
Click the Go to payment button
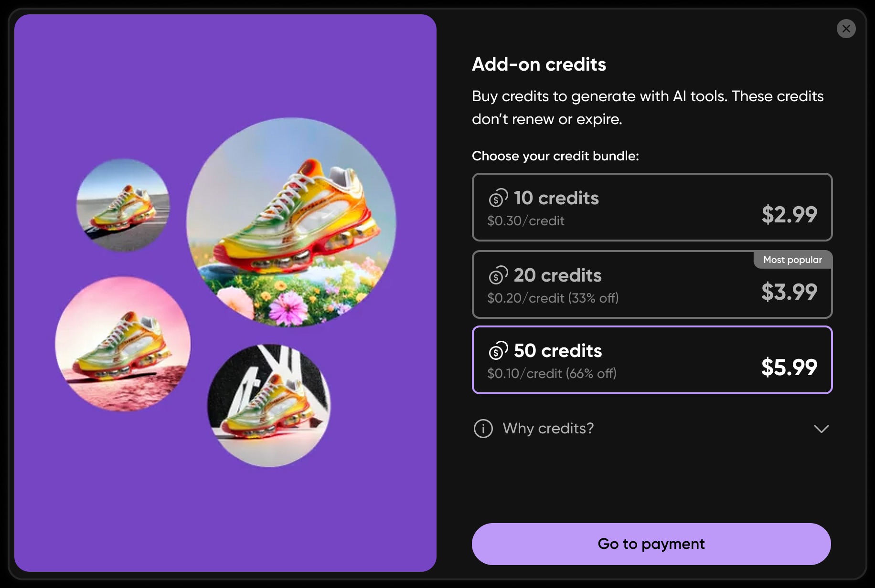[x=651, y=544]
